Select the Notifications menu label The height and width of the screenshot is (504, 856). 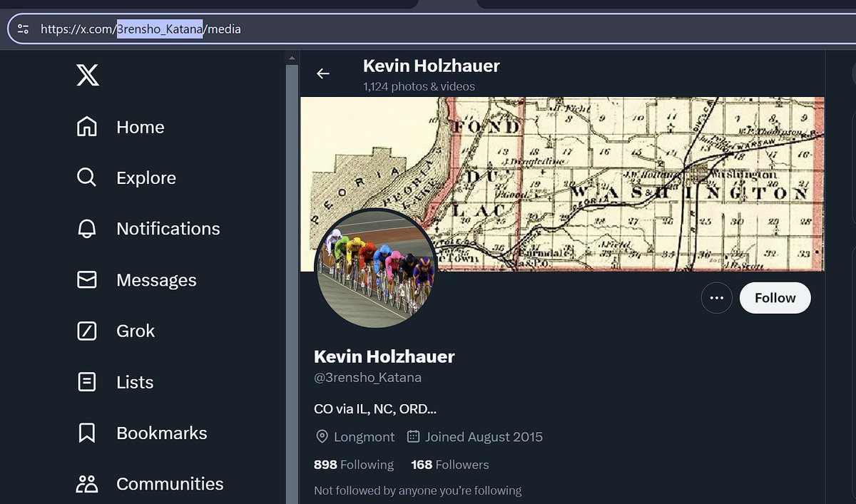(x=168, y=229)
